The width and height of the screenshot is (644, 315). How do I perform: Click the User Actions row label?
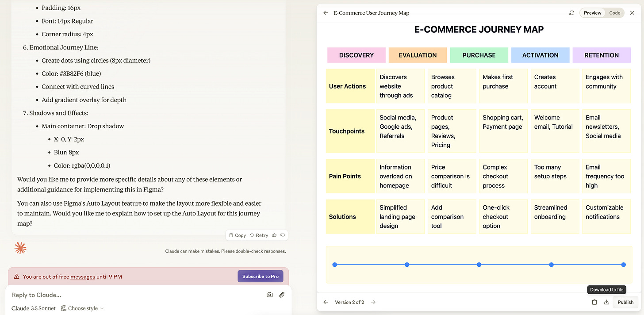click(350, 86)
